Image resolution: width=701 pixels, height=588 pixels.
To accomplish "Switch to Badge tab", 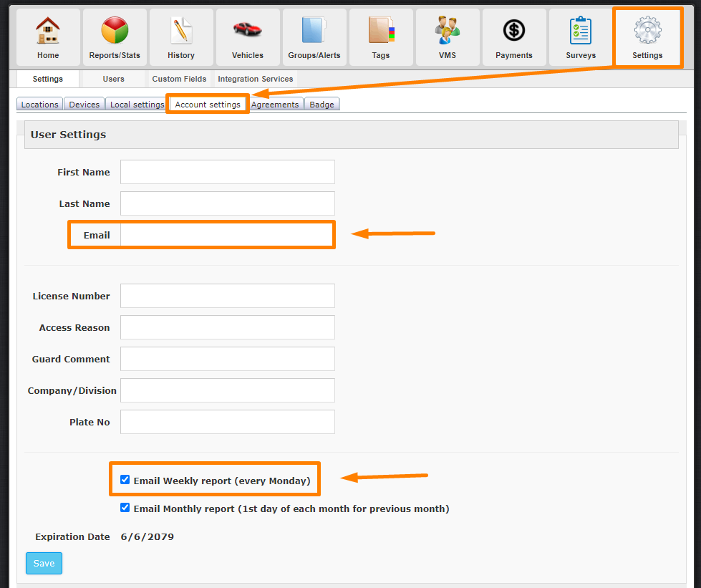I will click(x=322, y=104).
